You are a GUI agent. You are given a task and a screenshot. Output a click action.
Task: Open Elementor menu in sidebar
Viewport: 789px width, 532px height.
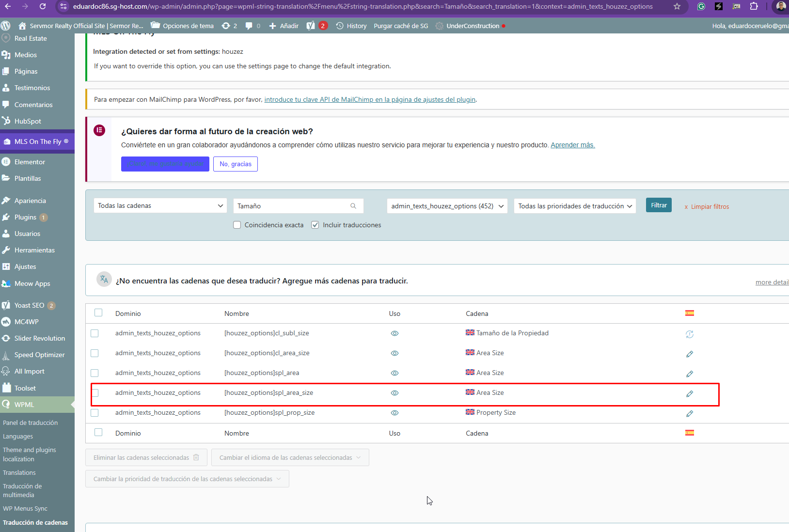(x=30, y=162)
